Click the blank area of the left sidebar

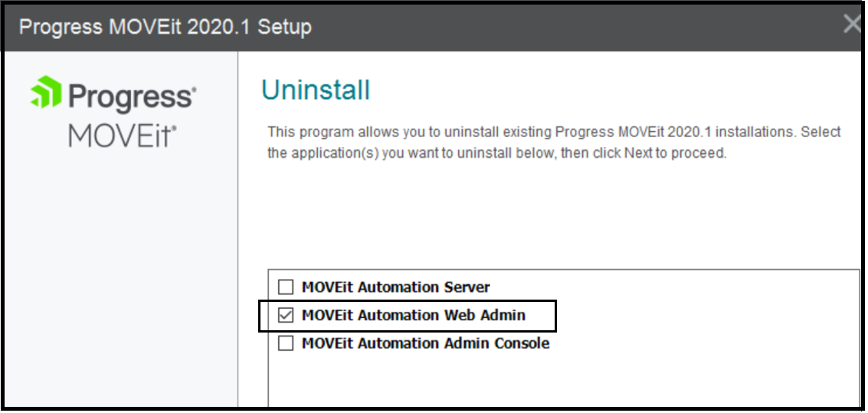[120, 291]
